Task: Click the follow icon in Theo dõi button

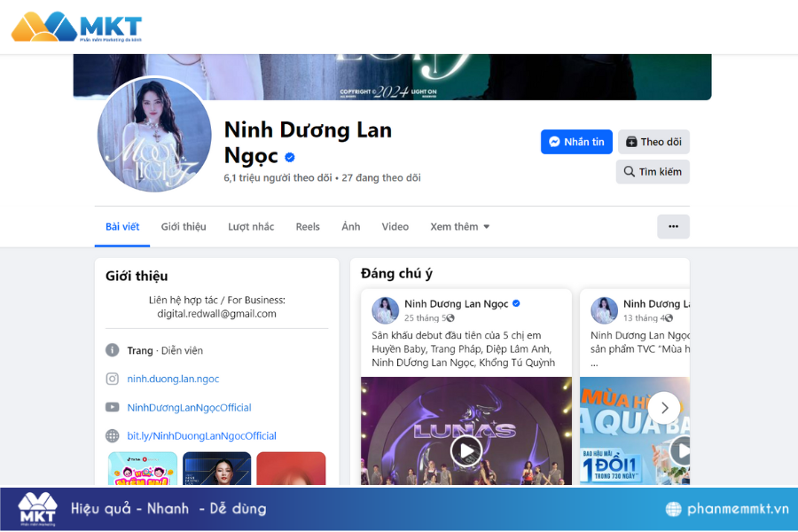Action: coord(631,142)
